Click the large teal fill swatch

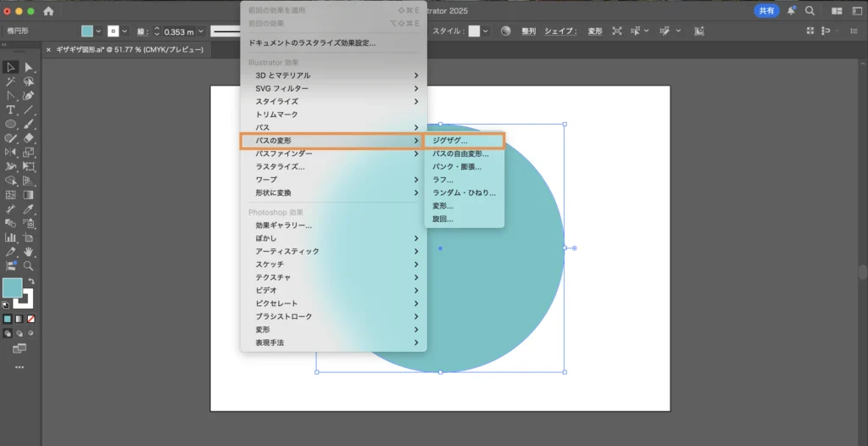click(x=12, y=288)
